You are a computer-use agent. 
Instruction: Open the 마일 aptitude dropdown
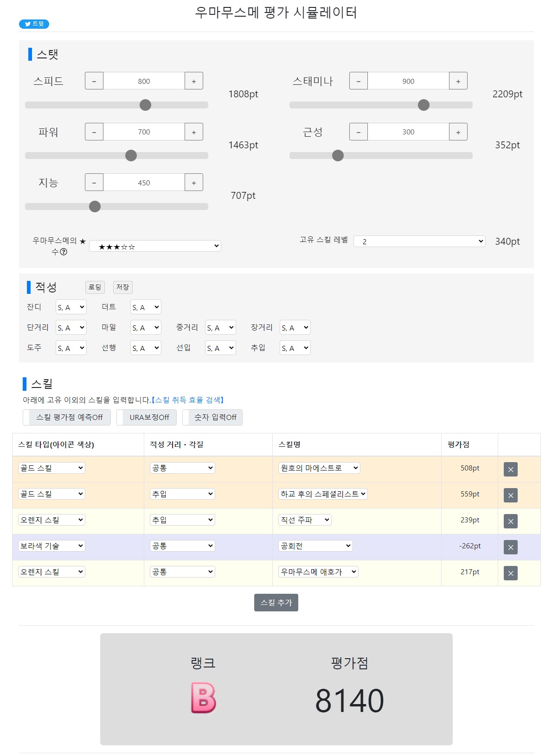(x=146, y=327)
